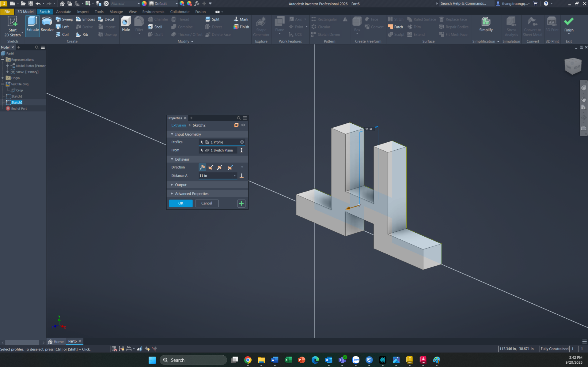The width and height of the screenshot is (588, 367).
Task: Expand the Output section
Action: coord(172,185)
